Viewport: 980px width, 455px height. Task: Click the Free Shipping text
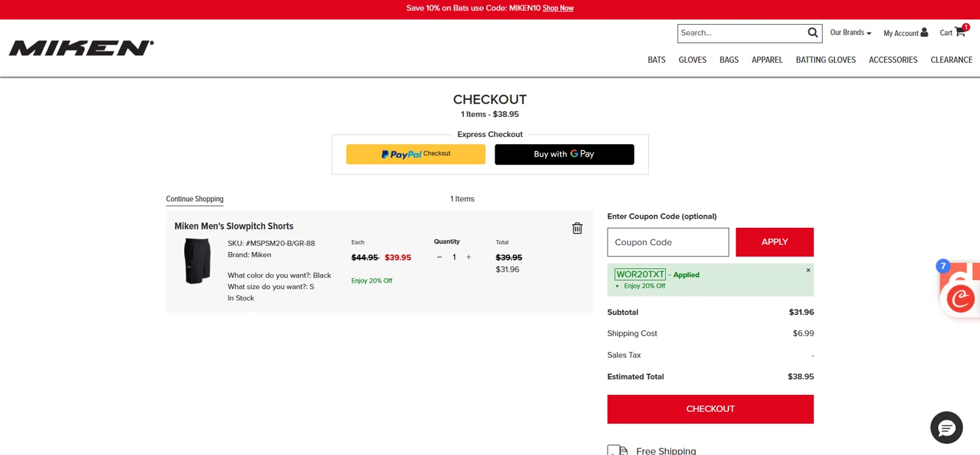[x=666, y=450]
